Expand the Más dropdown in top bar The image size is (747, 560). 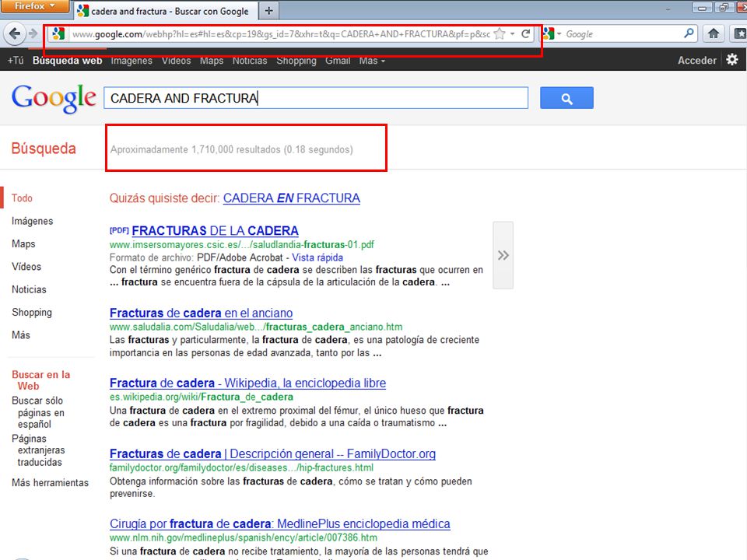tap(372, 61)
